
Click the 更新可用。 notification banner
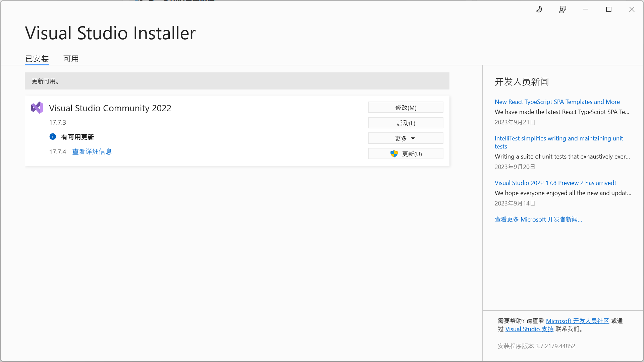[237, 81]
